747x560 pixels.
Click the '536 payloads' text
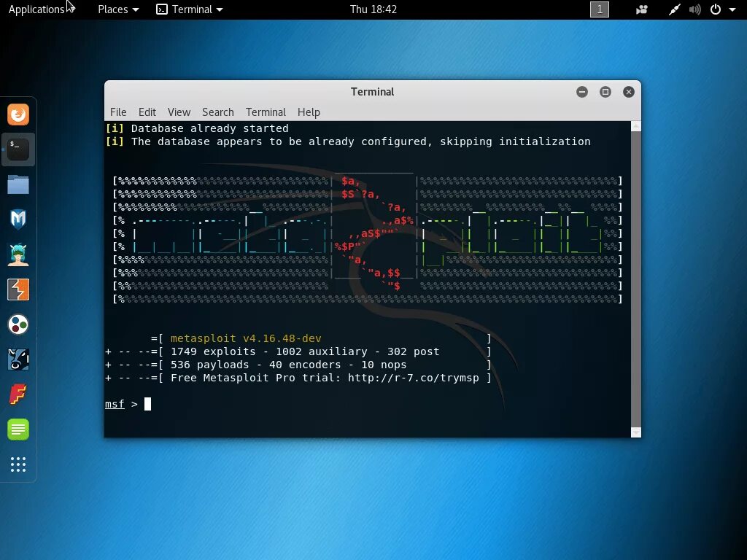(x=209, y=365)
